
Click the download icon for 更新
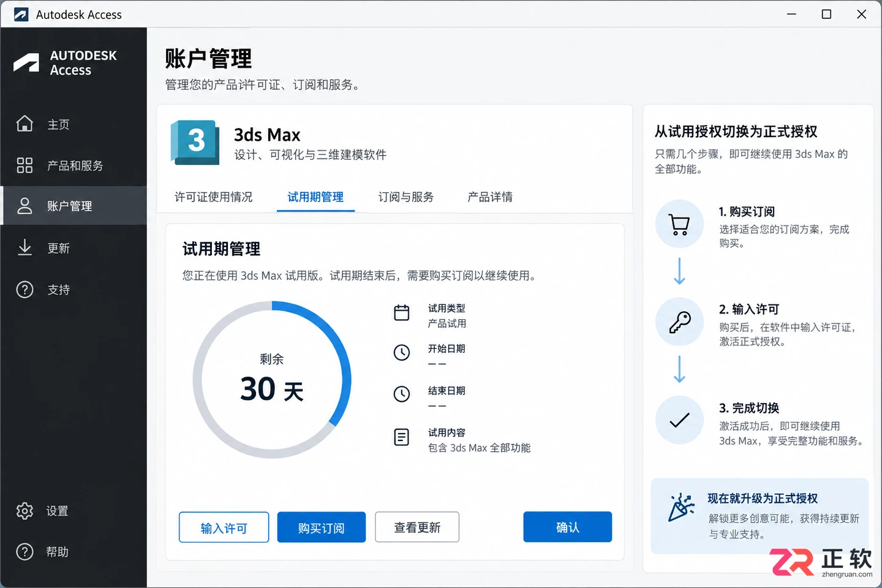[24, 247]
